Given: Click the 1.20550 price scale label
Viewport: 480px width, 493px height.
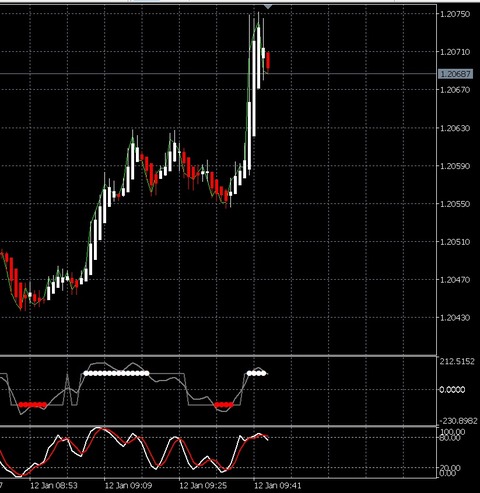Looking at the screenshot, I should pyautogui.click(x=455, y=204).
